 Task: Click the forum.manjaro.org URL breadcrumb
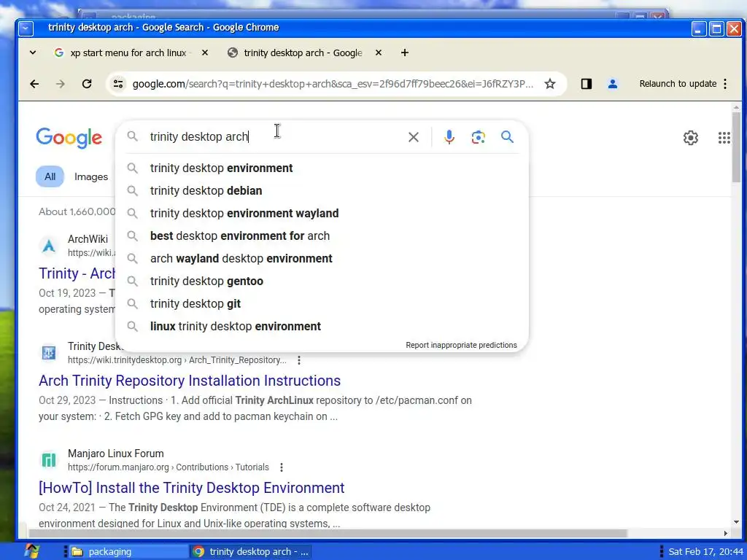[x=169, y=467]
